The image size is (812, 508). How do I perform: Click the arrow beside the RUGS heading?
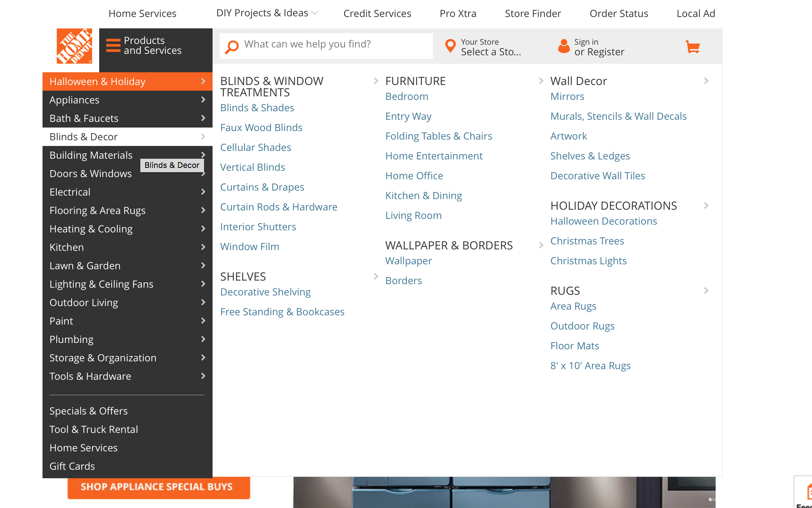[706, 290]
